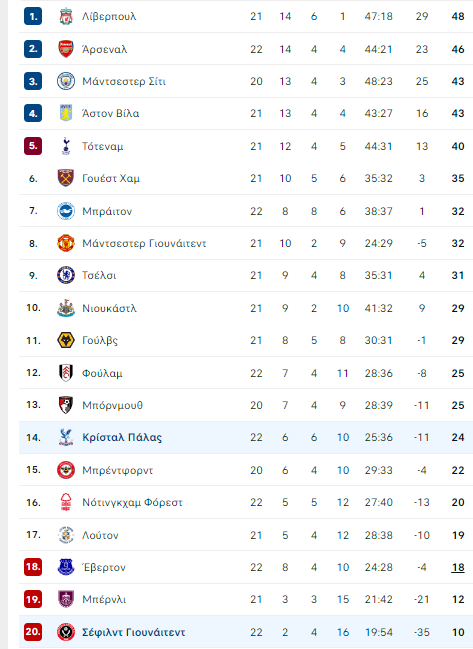Click the Sheffield United crest icon

click(66, 632)
